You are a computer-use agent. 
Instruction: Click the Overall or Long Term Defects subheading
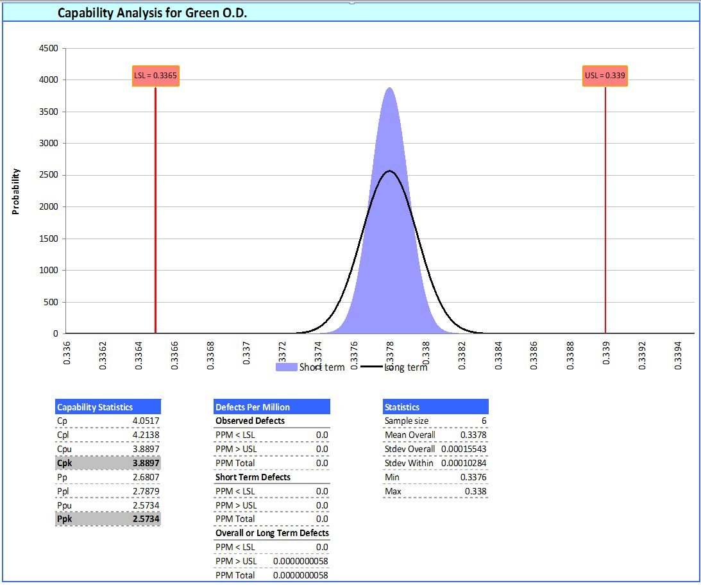point(272,533)
